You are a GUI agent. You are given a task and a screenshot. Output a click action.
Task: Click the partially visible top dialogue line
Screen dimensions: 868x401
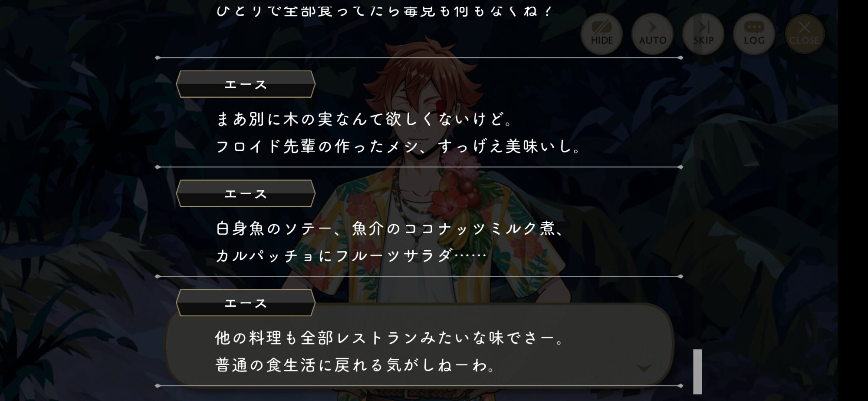pos(384,10)
